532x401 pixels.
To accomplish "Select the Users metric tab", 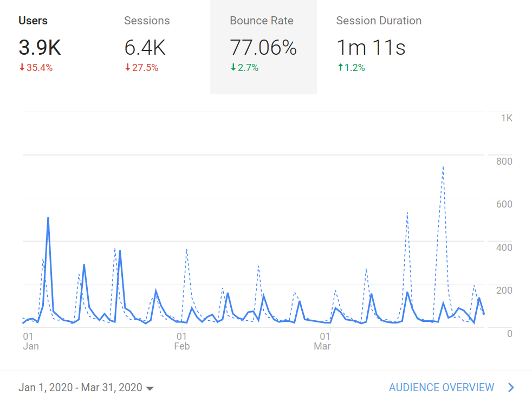I will click(53, 47).
